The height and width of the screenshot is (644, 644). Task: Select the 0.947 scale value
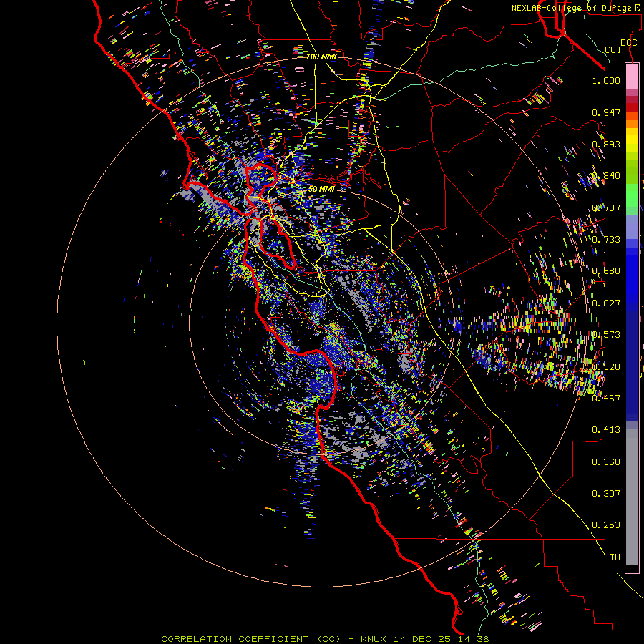click(606, 112)
